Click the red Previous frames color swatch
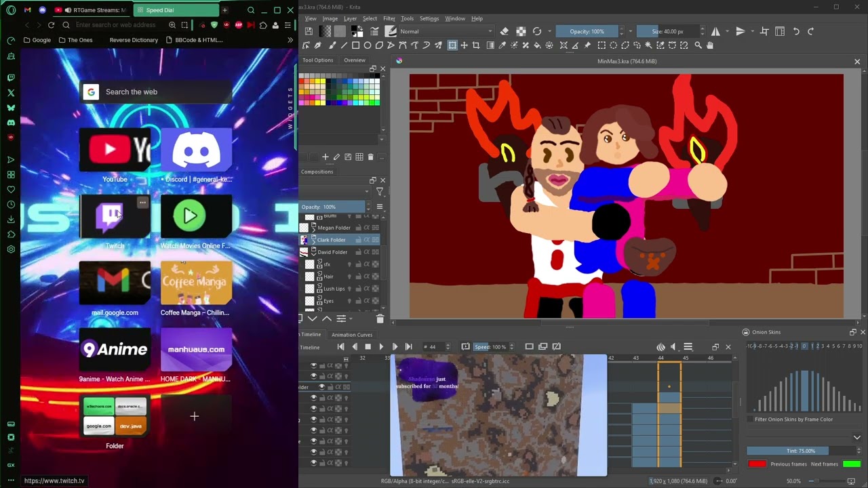The height and width of the screenshot is (488, 868). pos(757,464)
